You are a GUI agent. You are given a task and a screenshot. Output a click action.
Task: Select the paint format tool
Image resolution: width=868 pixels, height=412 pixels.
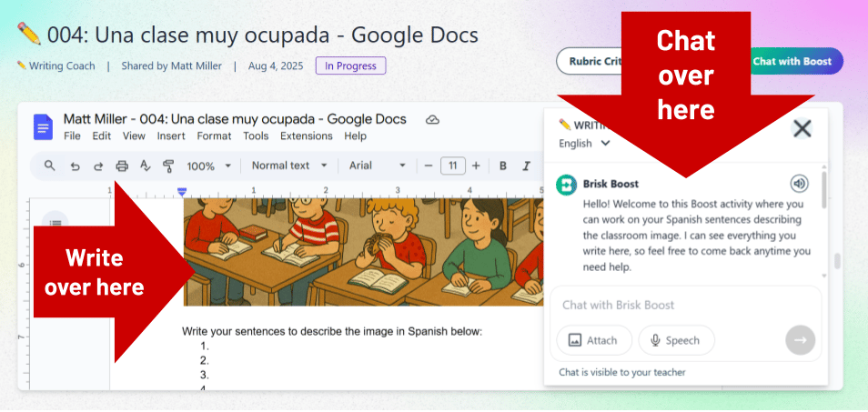[168, 166]
